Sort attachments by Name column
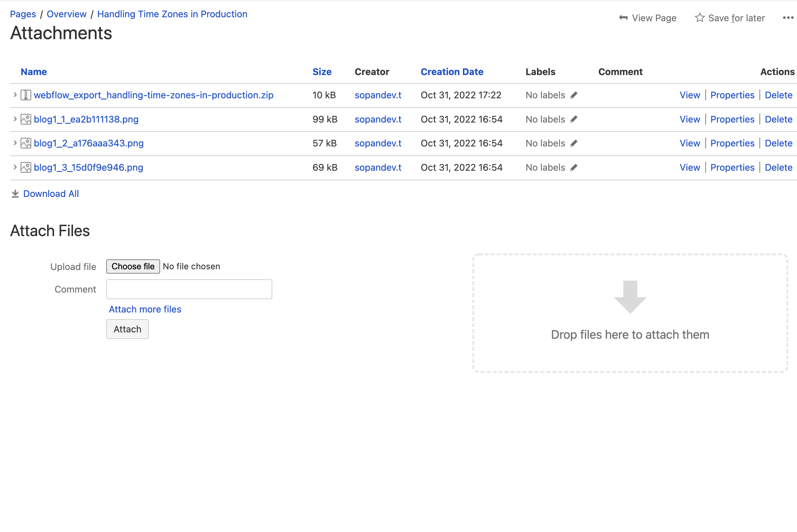Screen dimensions: 797x532 [x=34, y=72]
